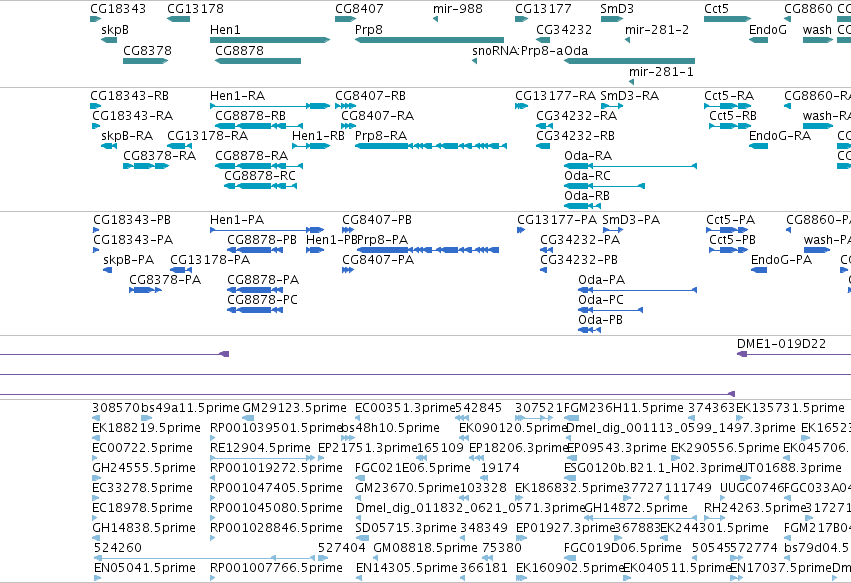Click the CG13178 gene arrow
The image size is (851, 583).
point(179,19)
